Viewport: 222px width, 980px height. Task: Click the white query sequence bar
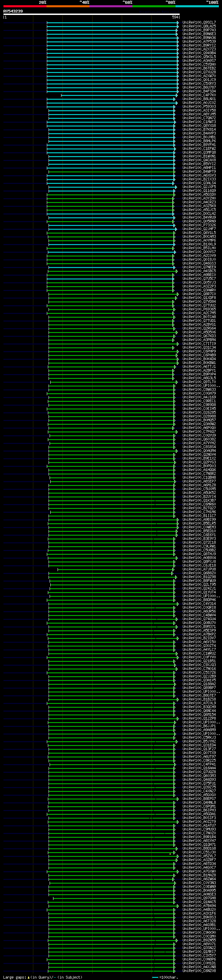coord(92,15)
